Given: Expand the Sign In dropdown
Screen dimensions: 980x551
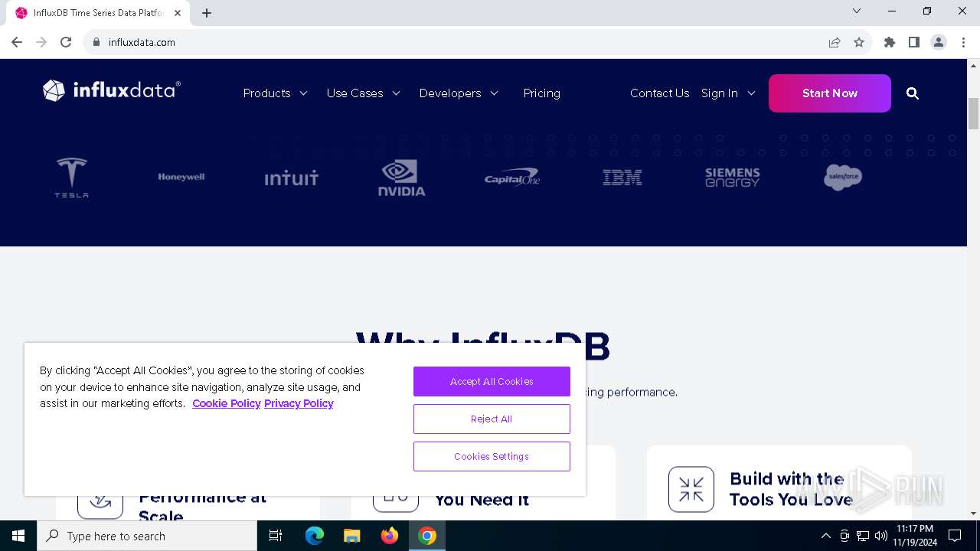Looking at the screenshot, I should (x=728, y=93).
